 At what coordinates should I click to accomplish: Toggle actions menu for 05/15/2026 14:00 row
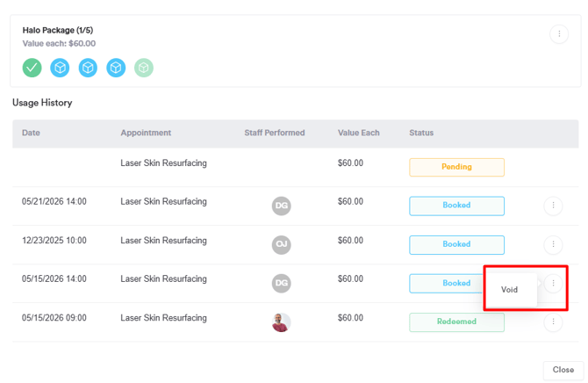[x=553, y=283]
